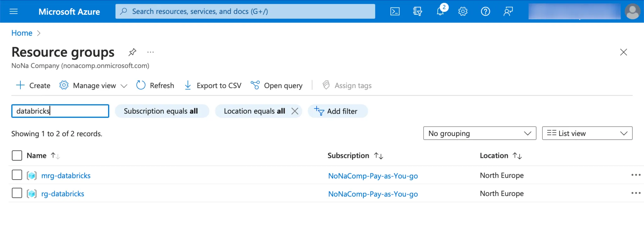Expand the No grouping dropdown
The height and width of the screenshot is (230, 644).
pyautogui.click(x=479, y=133)
